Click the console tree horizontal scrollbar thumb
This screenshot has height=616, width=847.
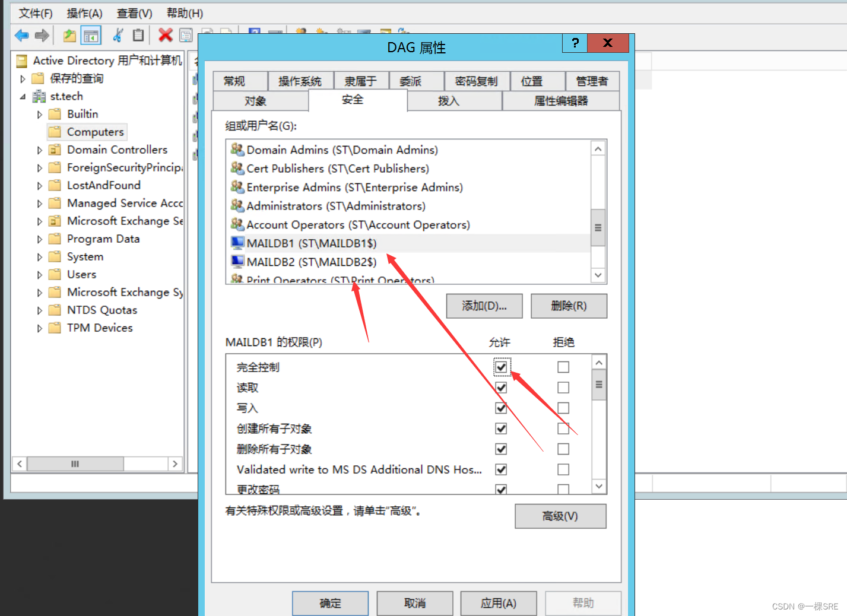[75, 463]
